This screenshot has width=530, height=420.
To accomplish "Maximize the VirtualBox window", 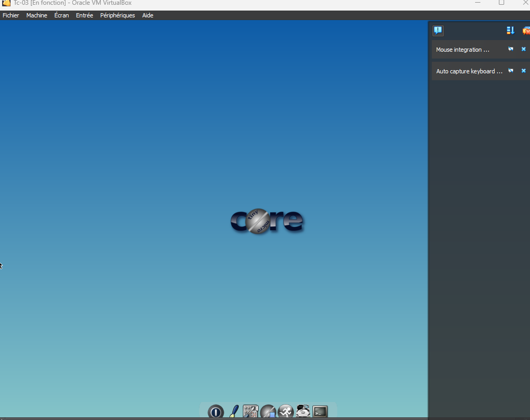I will click(501, 3).
